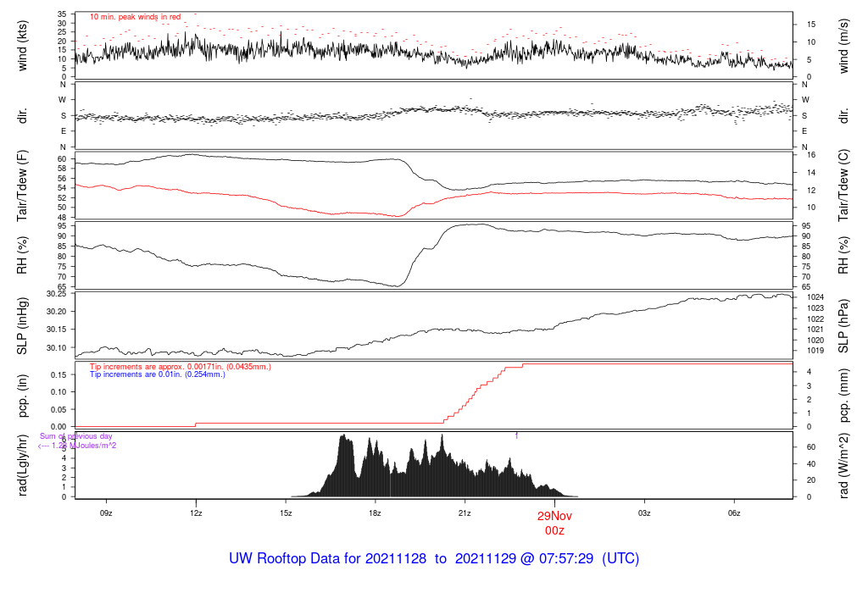Click the "09z" time tick label

click(106, 513)
